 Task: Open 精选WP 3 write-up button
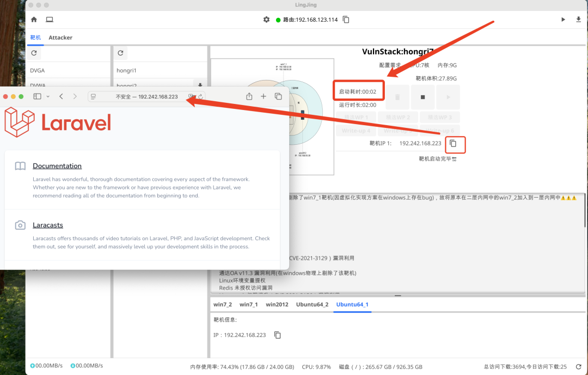coord(440,118)
